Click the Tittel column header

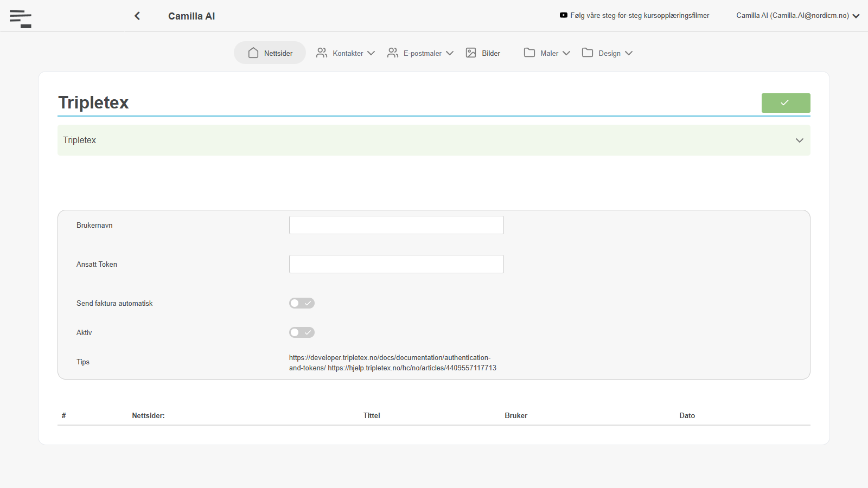(372, 415)
